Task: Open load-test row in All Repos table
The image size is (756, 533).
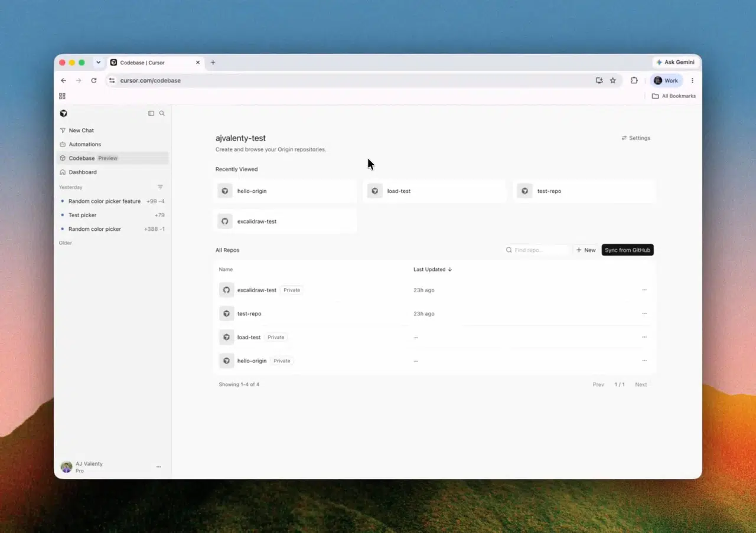Action: click(x=434, y=337)
